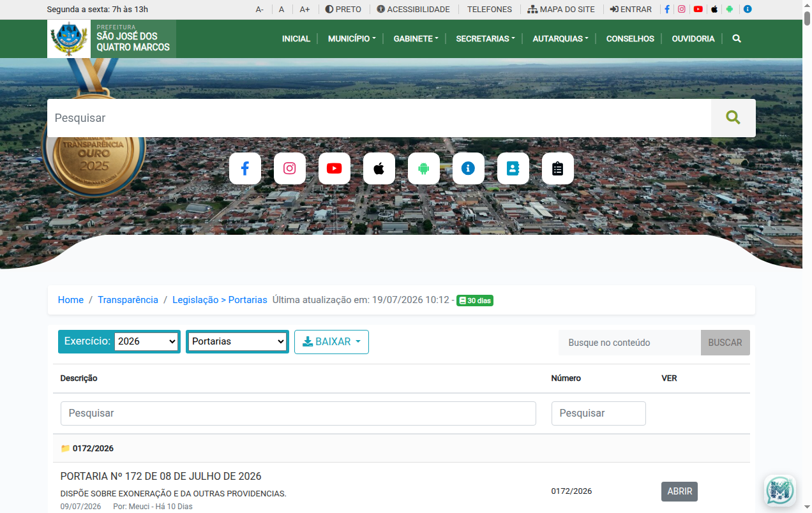This screenshot has width=812, height=513.
Task: Click the Número column header
Action: (x=566, y=378)
